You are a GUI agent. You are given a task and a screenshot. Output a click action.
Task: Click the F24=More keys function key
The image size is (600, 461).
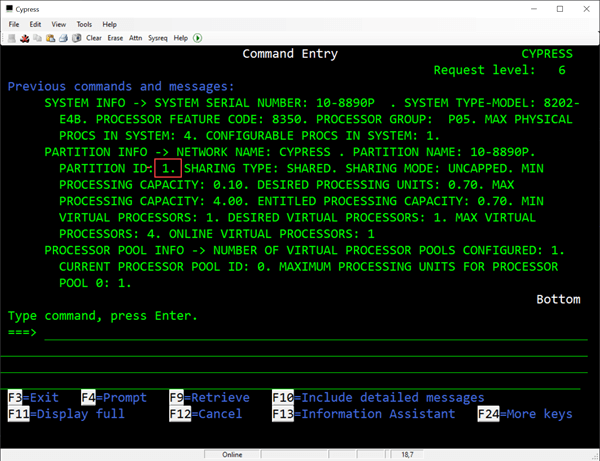tap(525, 414)
